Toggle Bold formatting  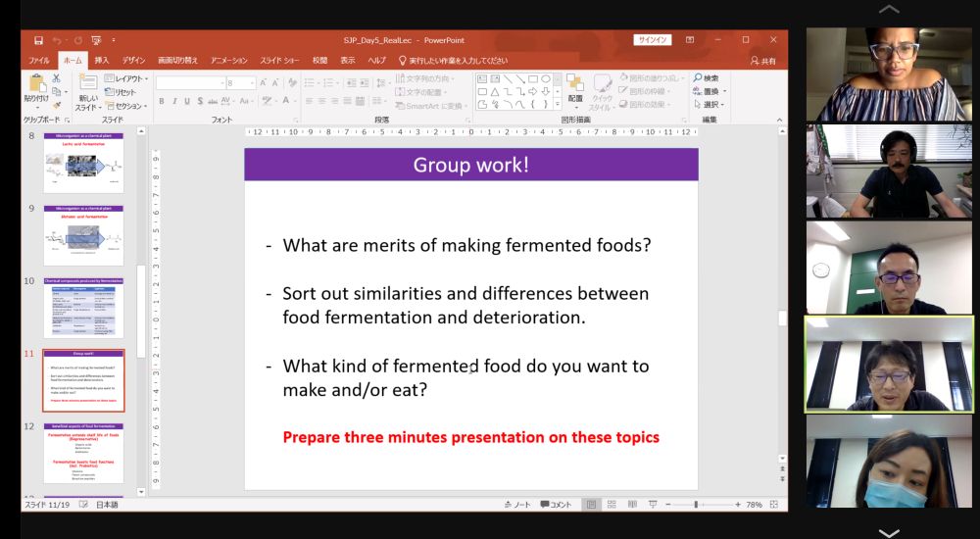click(162, 101)
